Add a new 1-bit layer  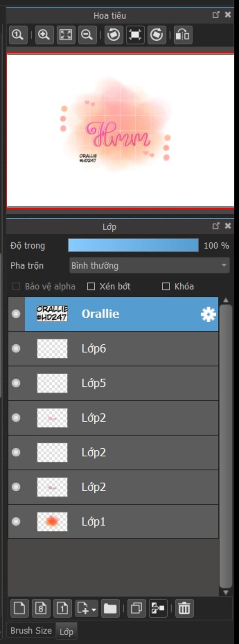click(x=63, y=608)
